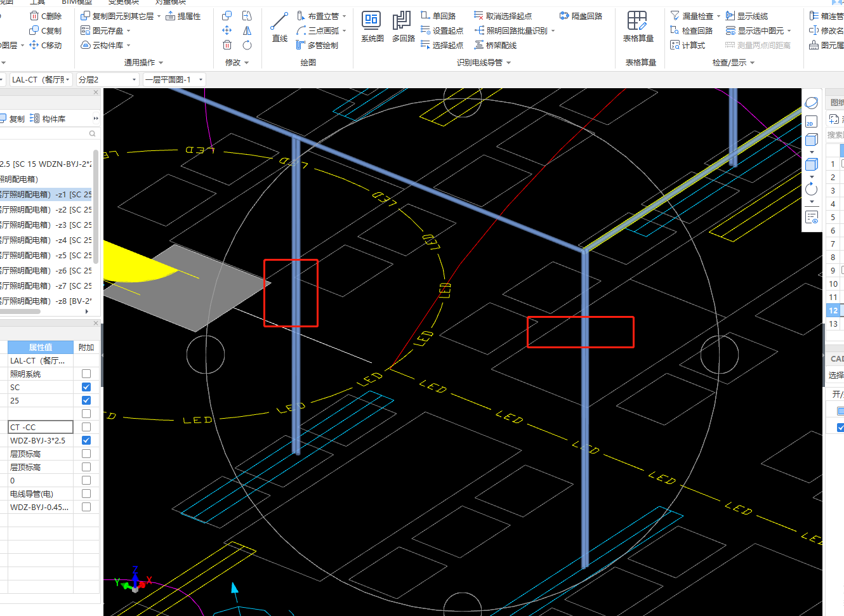Click the 桥架配线 cable tray wiring tool
Image resolution: width=844 pixels, height=616 pixels.
pyautogui.click(x=496, y=45)
